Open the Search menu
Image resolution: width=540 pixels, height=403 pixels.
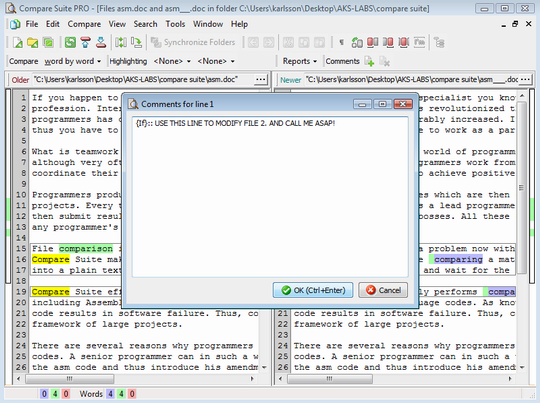click(145, 24)
